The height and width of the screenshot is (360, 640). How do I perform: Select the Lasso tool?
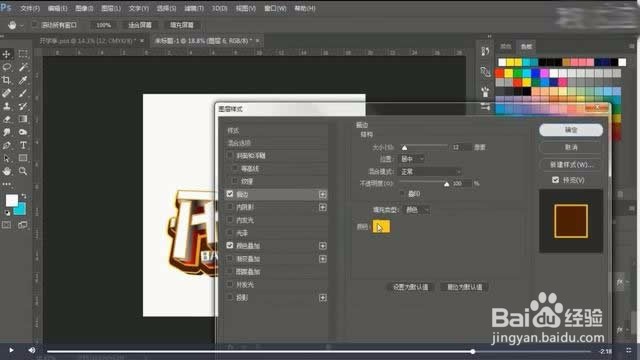point(7,67)
